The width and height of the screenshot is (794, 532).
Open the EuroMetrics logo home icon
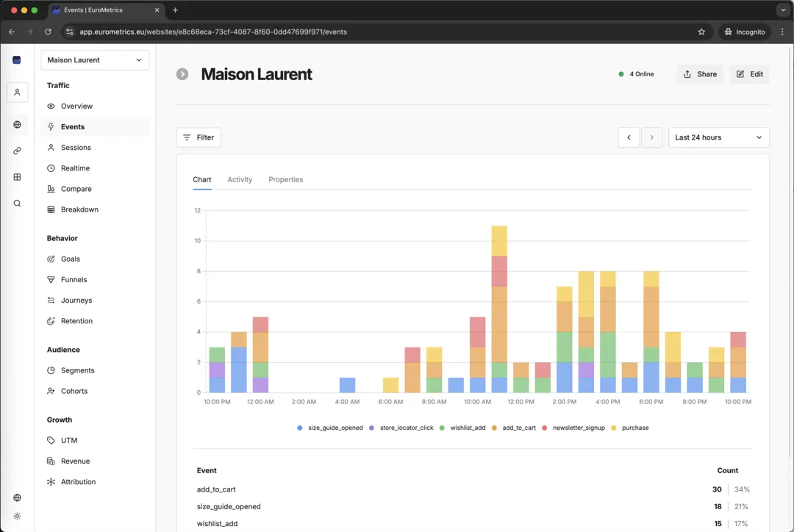(x=17, y=60)
